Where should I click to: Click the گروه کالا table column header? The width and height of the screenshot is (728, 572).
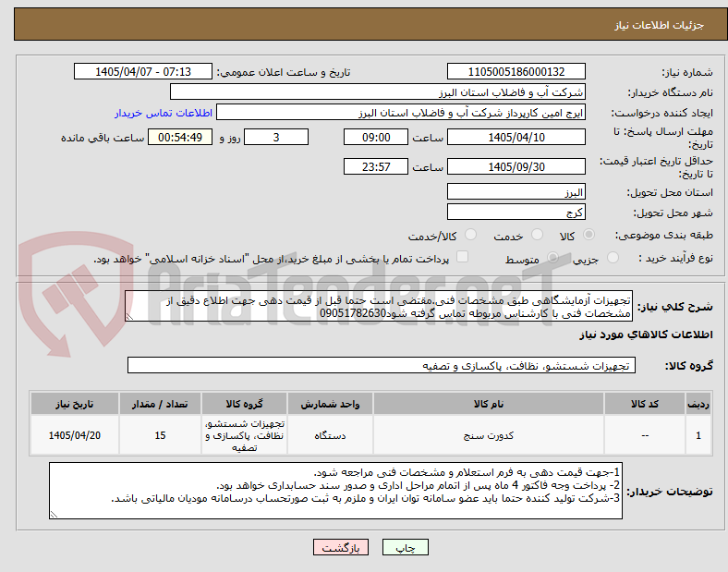244,404
